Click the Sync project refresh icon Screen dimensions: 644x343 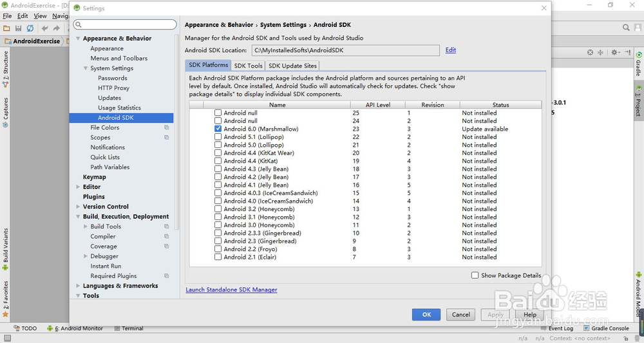pyautogui.click(x=30, y=28)
